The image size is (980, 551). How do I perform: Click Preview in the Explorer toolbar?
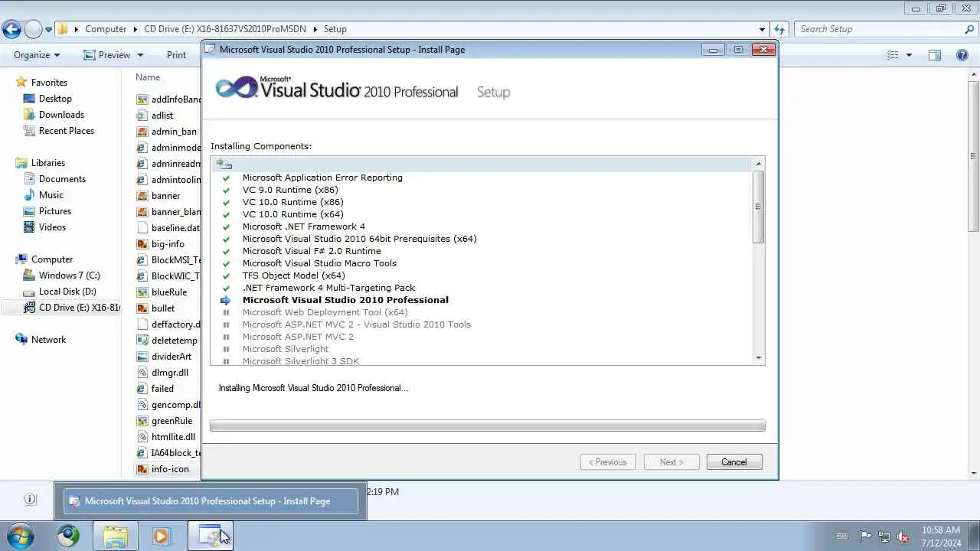tap(106, 55)
